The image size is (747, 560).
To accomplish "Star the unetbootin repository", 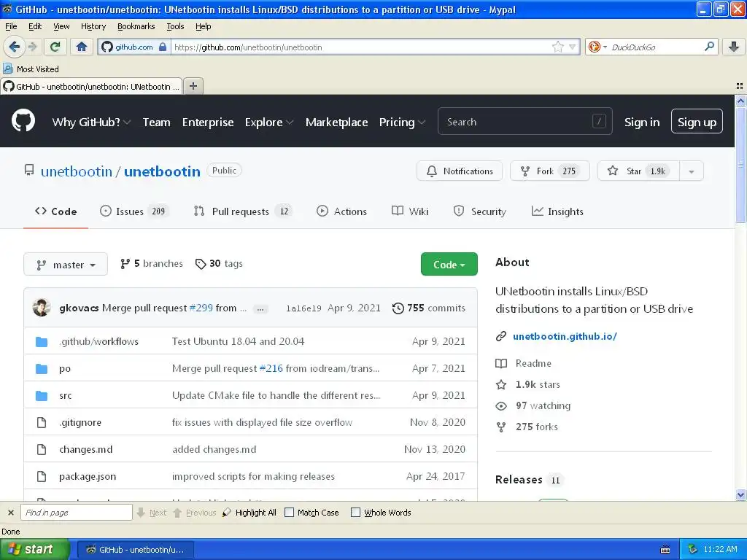I will click(x=639, y=171).
